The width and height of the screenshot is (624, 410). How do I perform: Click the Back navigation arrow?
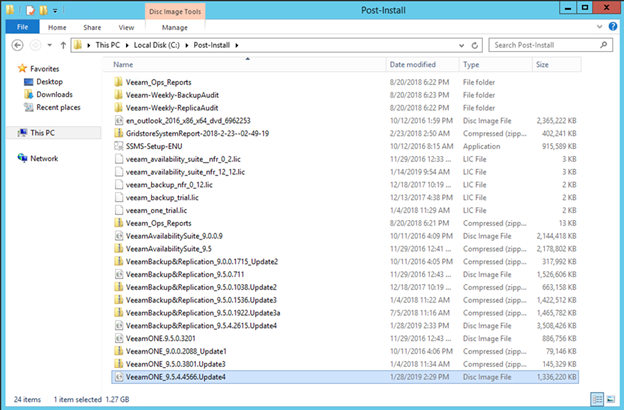pyautogui.click(x=18, y=45)
